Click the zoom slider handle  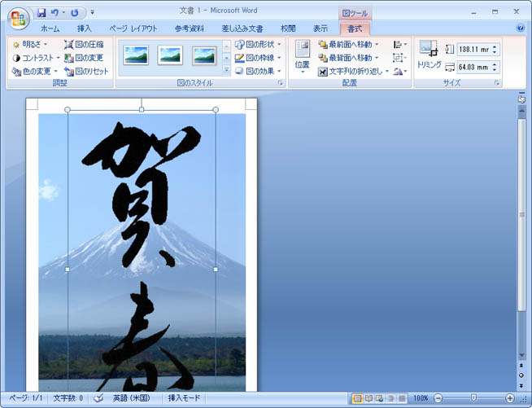473,398
